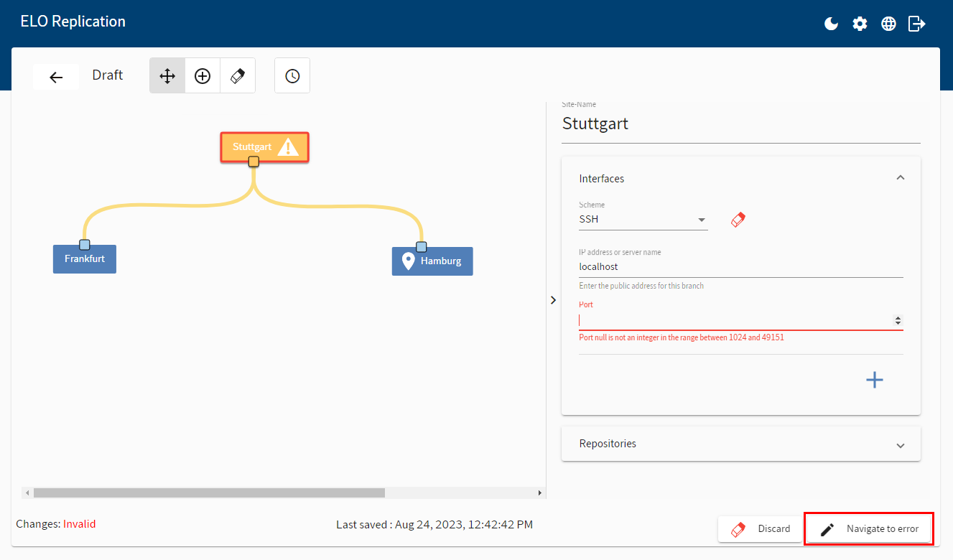
Task: Click the horizontal scrollbar thumb
Action: tap(209, 493)
